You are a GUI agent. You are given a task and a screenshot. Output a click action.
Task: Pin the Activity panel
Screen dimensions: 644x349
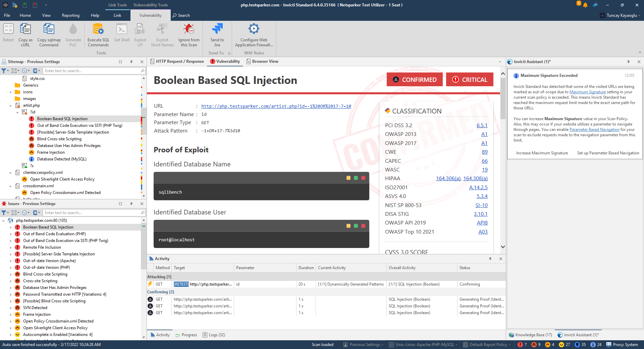point(490,259)
